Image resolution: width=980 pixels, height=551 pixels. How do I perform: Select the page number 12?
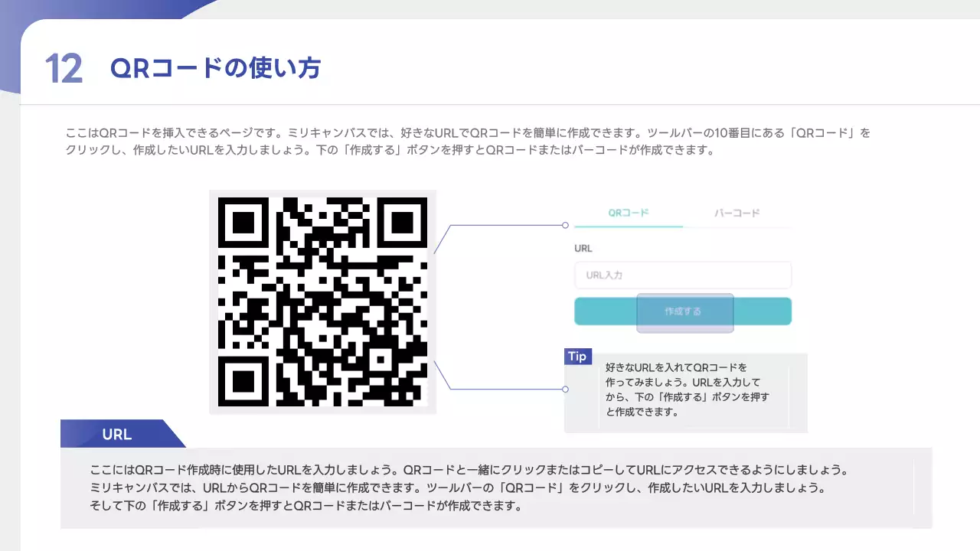pyautogui.click(x=64, y=69)
